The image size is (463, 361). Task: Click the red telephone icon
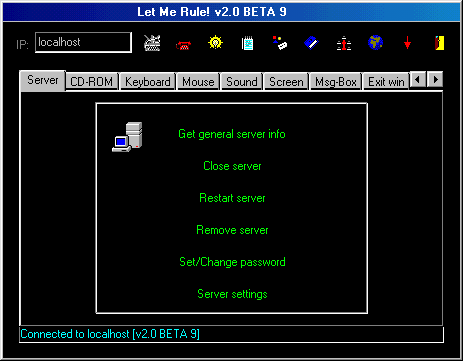click(183, 45)
